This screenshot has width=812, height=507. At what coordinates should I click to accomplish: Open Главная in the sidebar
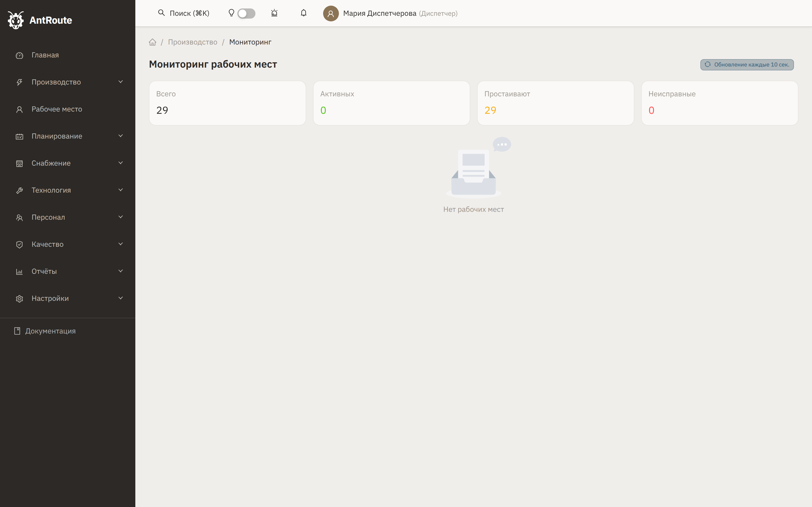pyautogui.click(x=45, y=55)
